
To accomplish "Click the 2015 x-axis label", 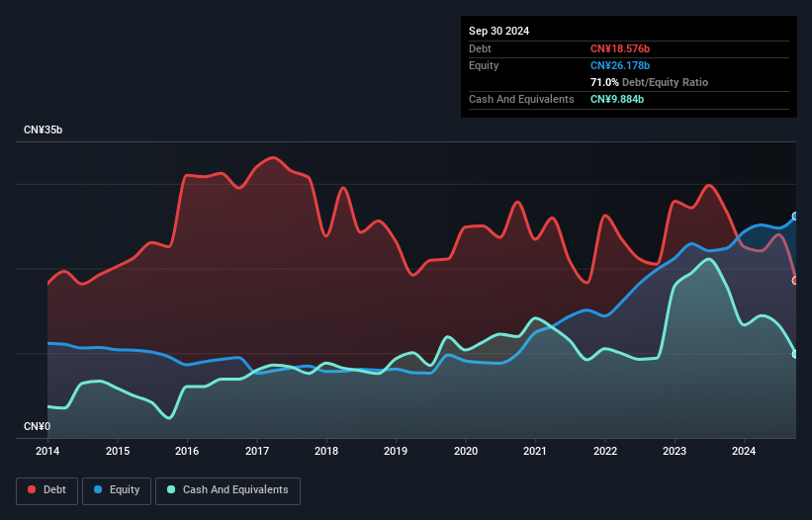I will coord(118,451).
